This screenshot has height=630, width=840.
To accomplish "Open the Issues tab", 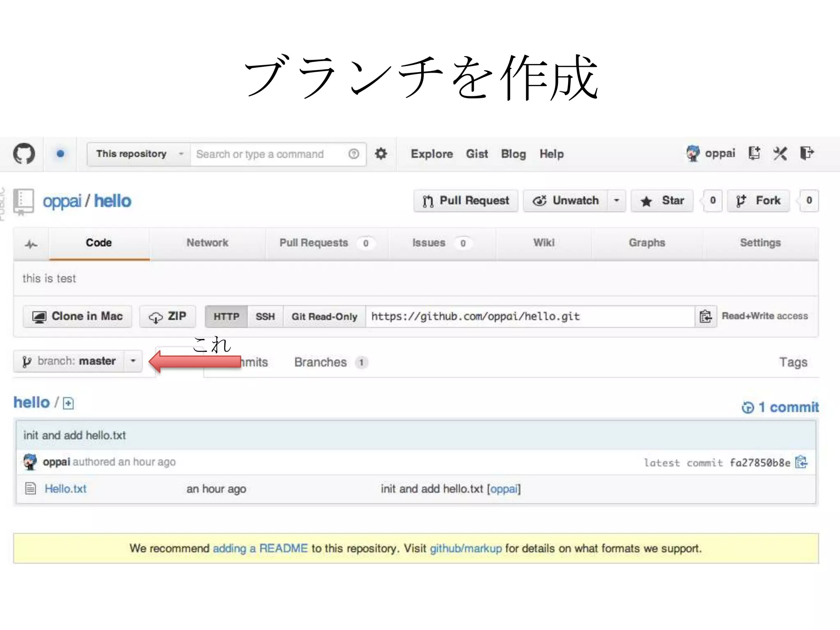I will (442, 243).
